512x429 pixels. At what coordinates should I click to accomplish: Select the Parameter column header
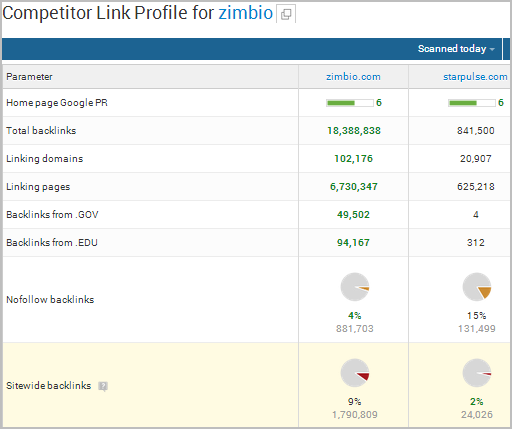pos(29,77)
